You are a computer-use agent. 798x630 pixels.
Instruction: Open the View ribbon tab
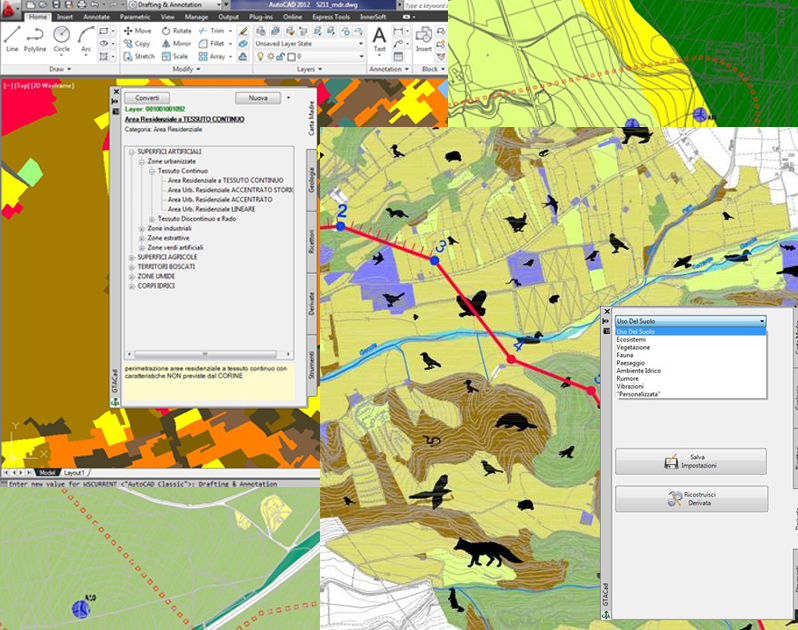click(167, 17)
